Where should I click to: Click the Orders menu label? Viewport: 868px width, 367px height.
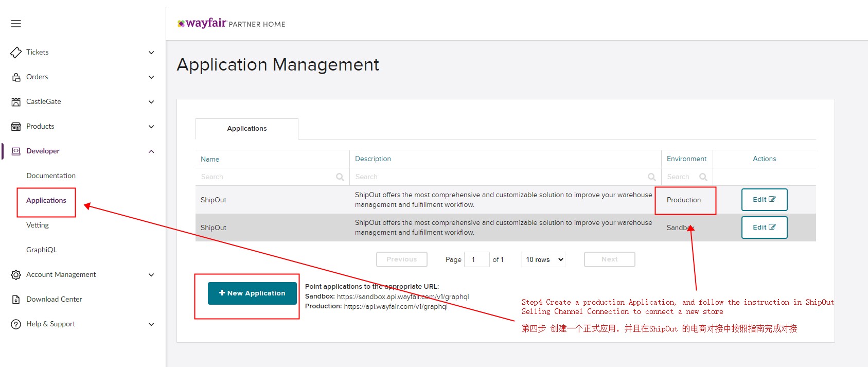[37, 77]
